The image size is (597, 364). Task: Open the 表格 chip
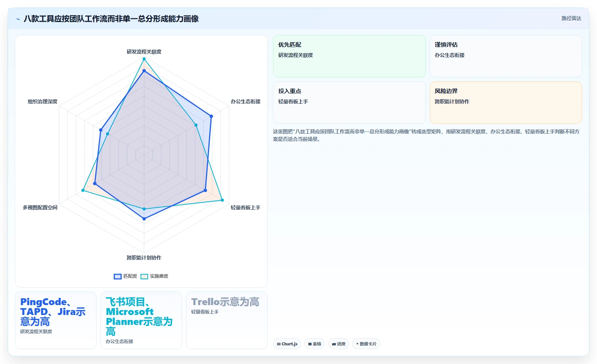(x=314, y=344)
